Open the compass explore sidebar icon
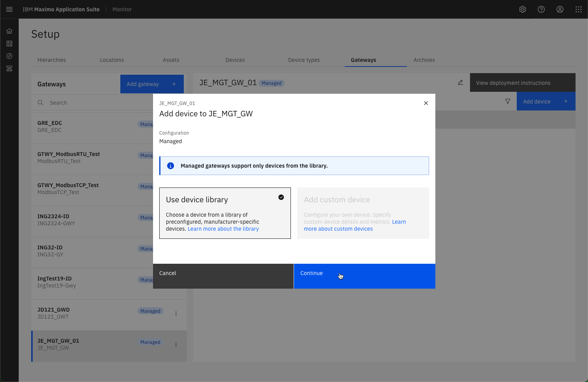The width and height of the screenshot is (588, 382). 9,56
